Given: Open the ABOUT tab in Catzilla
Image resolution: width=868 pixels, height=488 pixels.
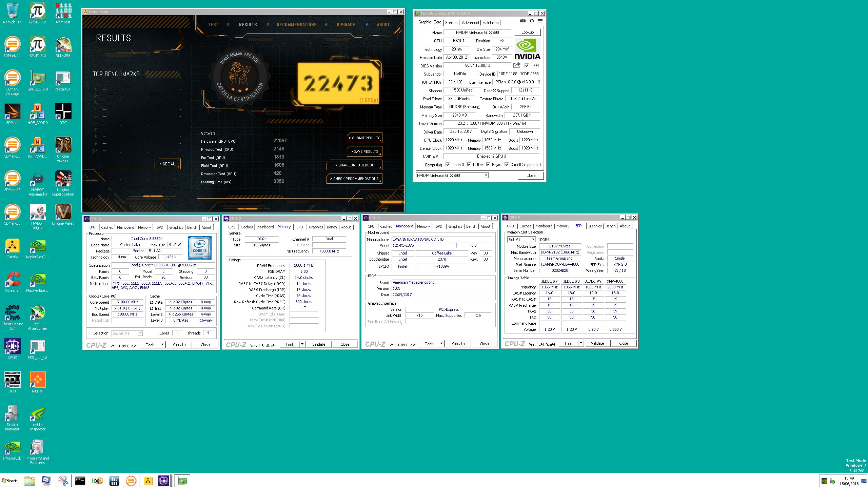Looking at the screenshot, I should click(x=383, y=25).
